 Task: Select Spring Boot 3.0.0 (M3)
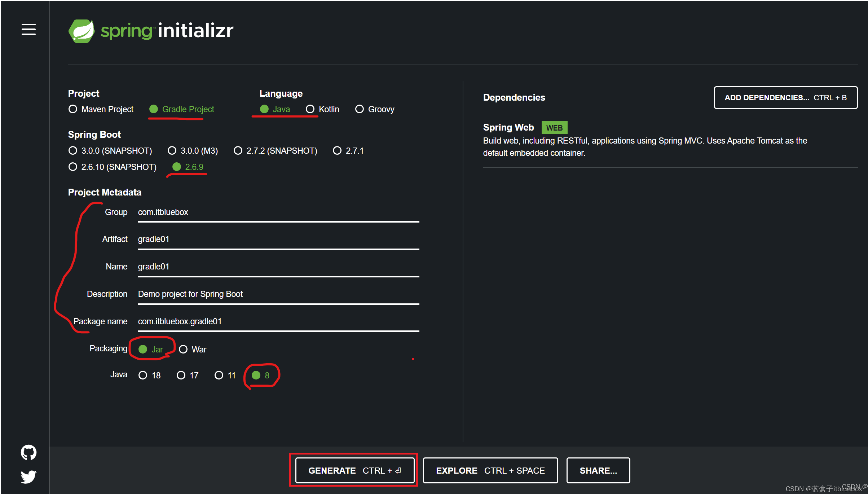pyautogui.click(x=193, y=151)
